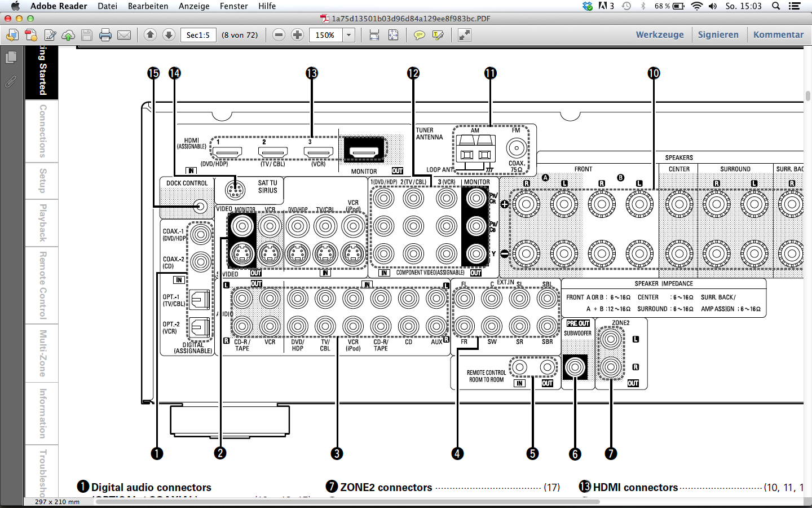Add a sticky note comment icon
812x508 pixels.
420,35
